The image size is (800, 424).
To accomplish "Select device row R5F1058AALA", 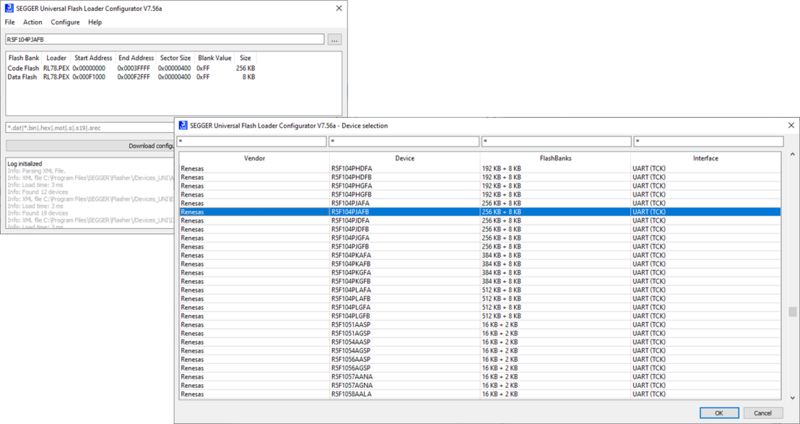I will [480, 394].
